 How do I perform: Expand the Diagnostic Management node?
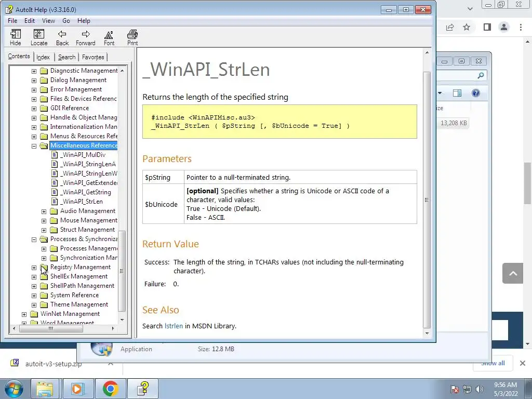click(34, 71)
